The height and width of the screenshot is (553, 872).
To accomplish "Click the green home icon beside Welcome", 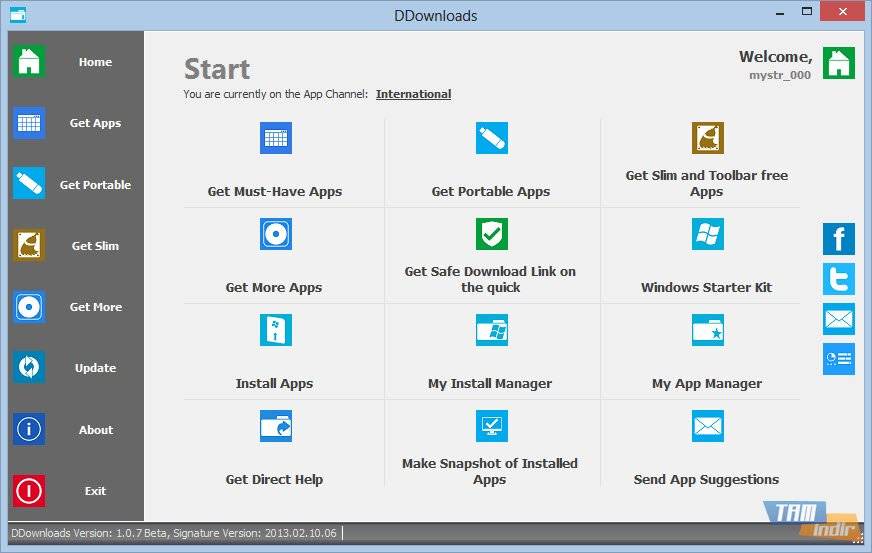I will coord(838,63).
